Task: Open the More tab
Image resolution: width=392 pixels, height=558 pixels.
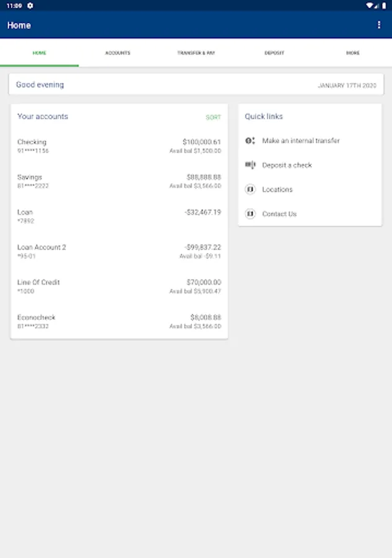Action: pos(352,53)
